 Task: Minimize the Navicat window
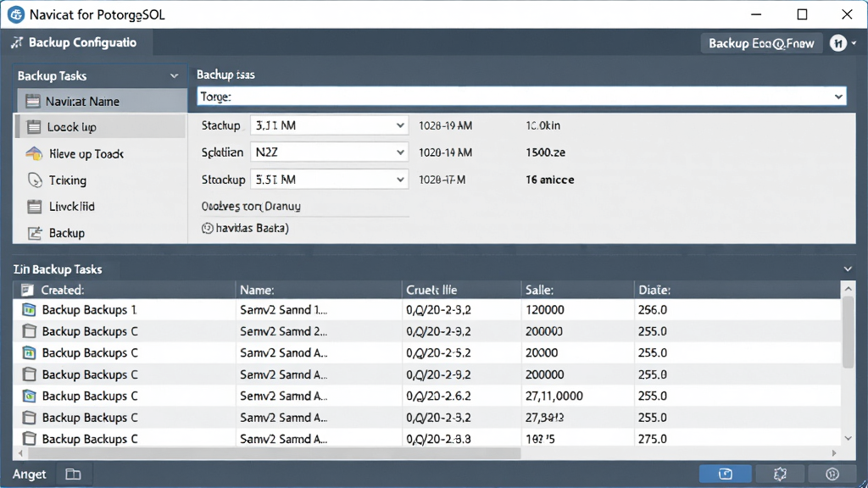756,14
